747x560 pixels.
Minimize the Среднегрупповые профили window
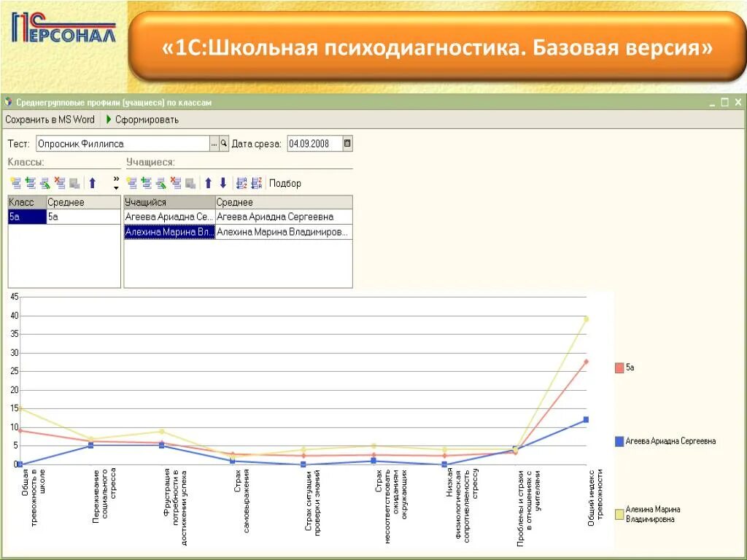click(x=712, y=103)
